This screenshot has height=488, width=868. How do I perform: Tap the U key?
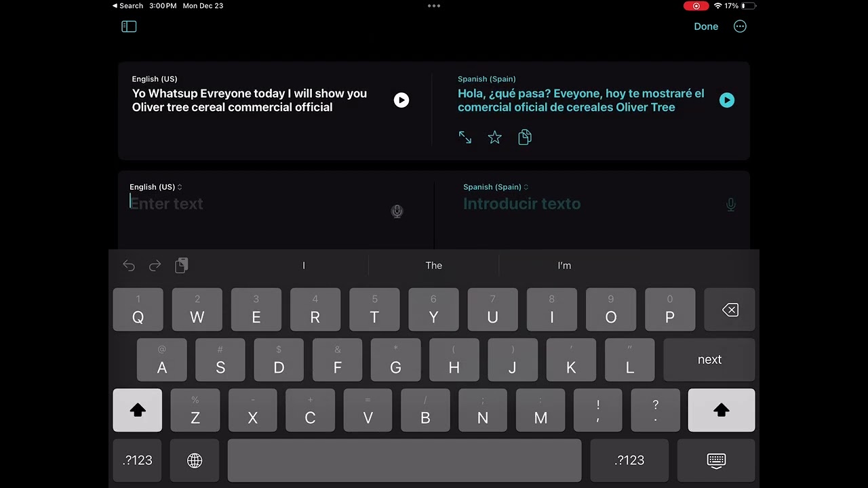click(493, 310)
